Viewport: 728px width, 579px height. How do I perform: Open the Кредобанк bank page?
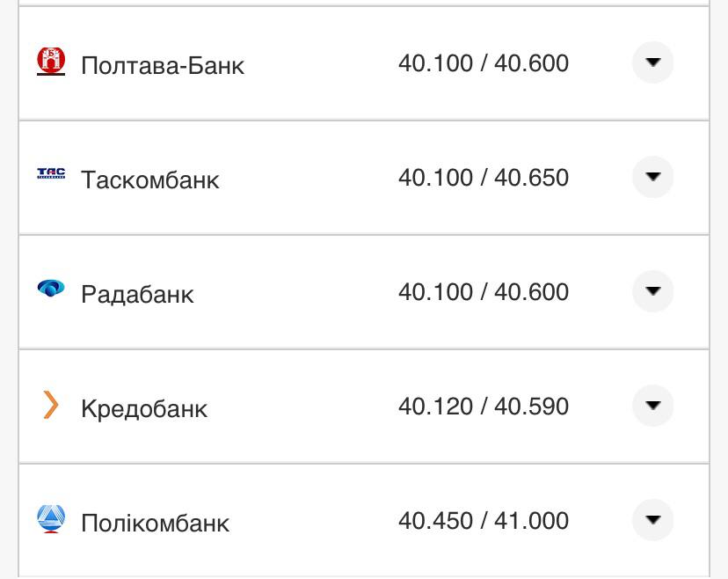coord(143,407)
